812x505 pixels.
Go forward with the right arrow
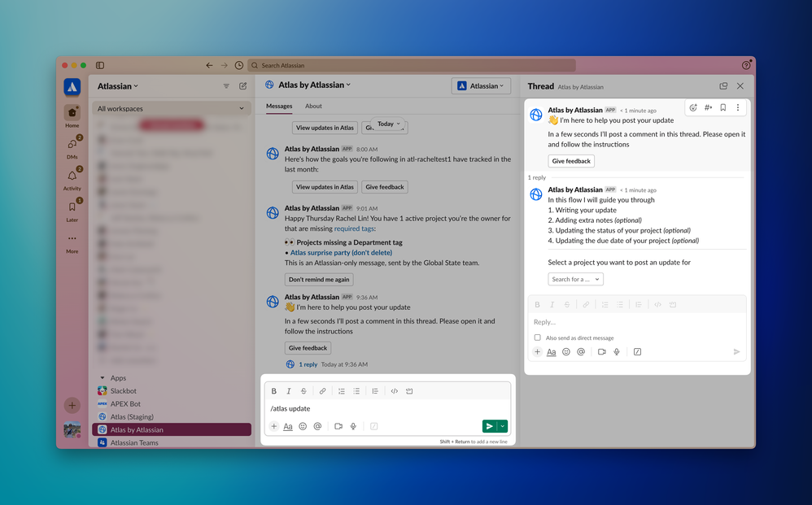point(225,65)
